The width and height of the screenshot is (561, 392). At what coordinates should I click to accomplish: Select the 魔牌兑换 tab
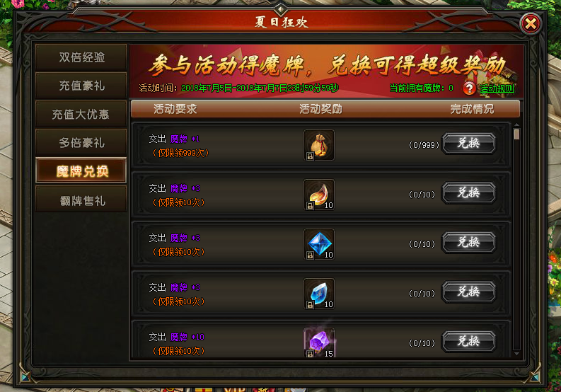(81, 171)
